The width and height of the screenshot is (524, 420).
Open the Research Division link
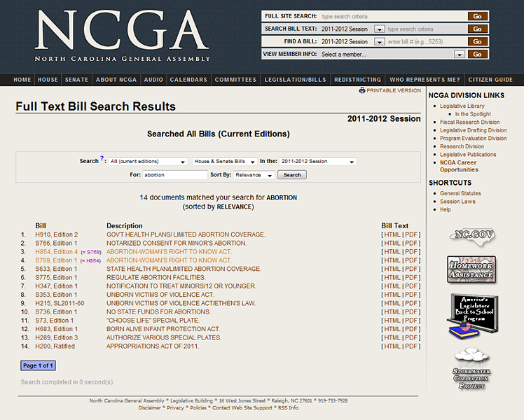[x=462, y=146]
